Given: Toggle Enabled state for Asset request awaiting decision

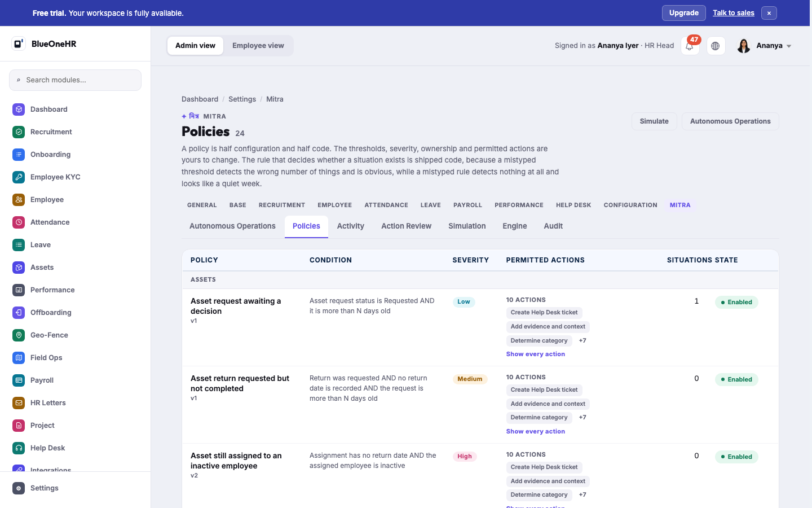Looking at the screenshot, I should [736, 302].
